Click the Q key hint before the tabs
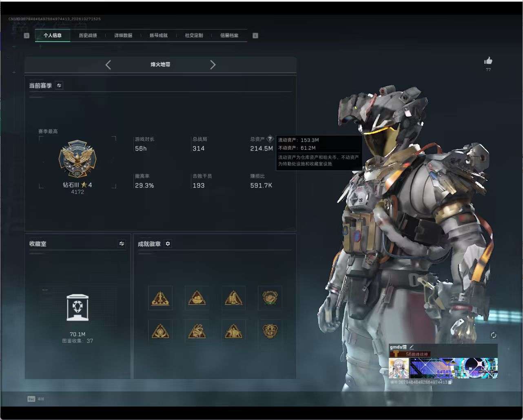The width and height of the screenshot is (523, 420). pyautogui.click(x=27, y=36)
